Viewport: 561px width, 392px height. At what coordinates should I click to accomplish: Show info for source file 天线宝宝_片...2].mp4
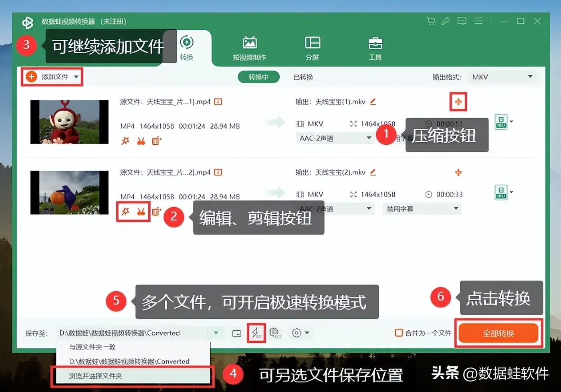218,172
